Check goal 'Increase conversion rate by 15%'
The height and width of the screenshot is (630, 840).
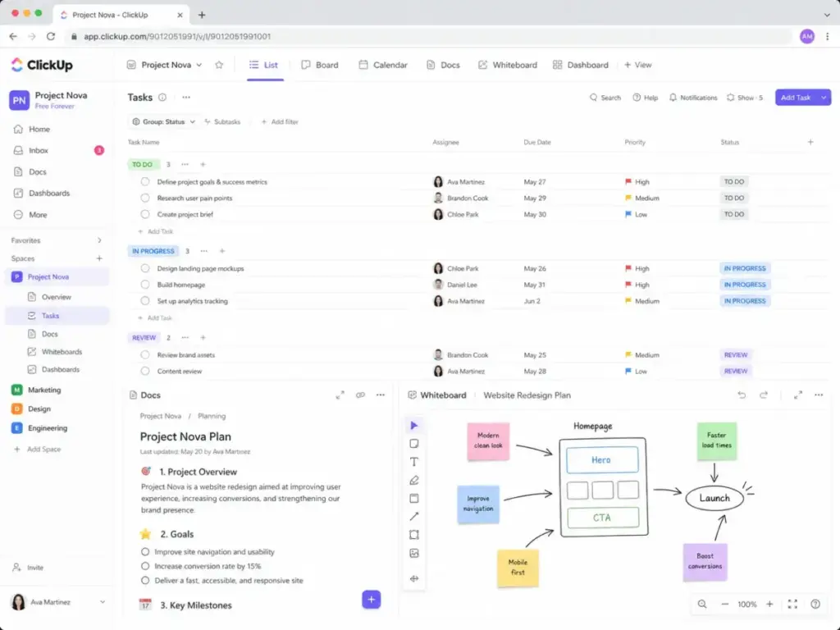pos(145,566)
